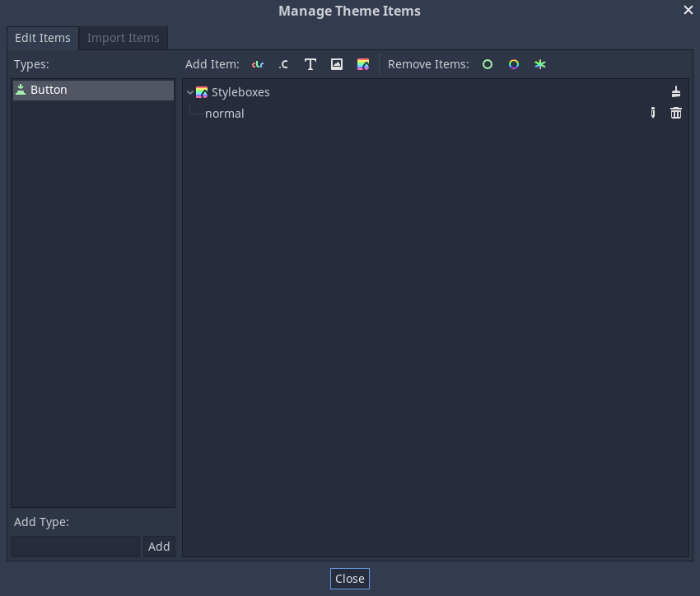This screenshot has width=700, height=596.
Task: Focus the Add Type text field
Action: pyautogui.click(x=76, y=547)
